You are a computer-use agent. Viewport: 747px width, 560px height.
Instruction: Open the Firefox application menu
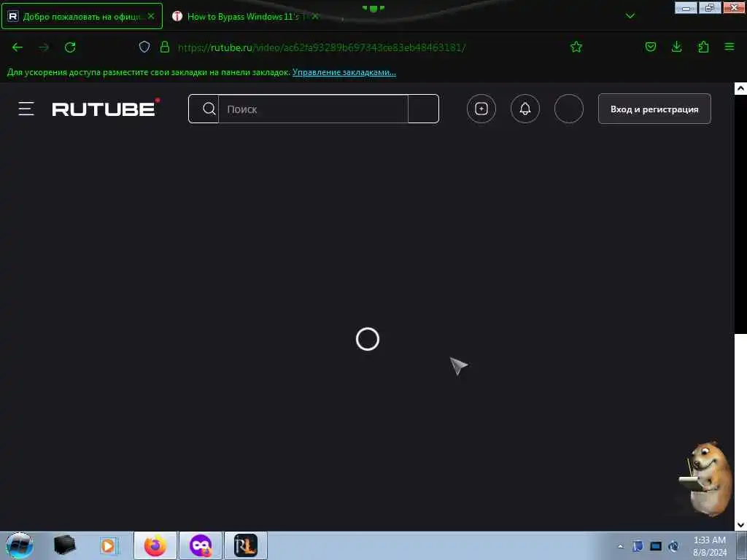tap(729, 47)
